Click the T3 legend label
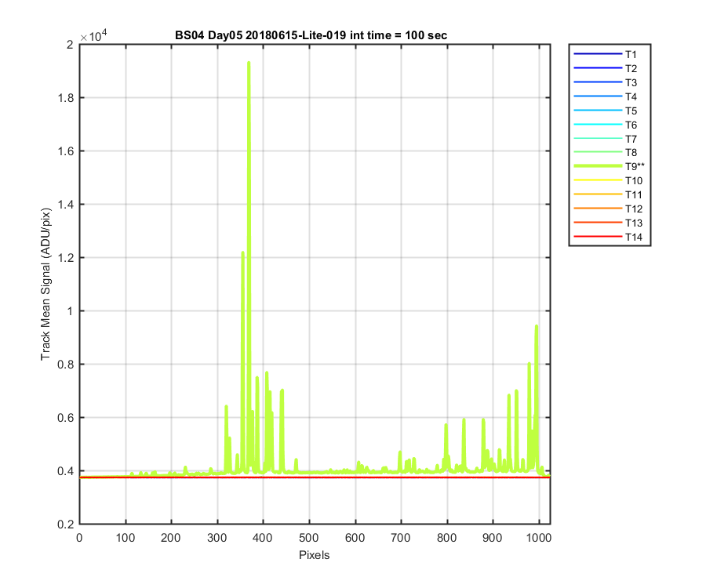 tap(631, 83)
